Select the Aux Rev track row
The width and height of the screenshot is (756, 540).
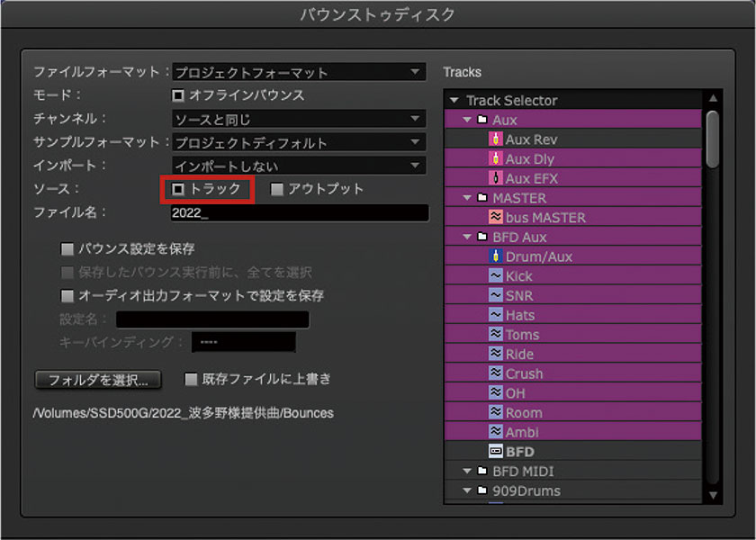[572, 139]
